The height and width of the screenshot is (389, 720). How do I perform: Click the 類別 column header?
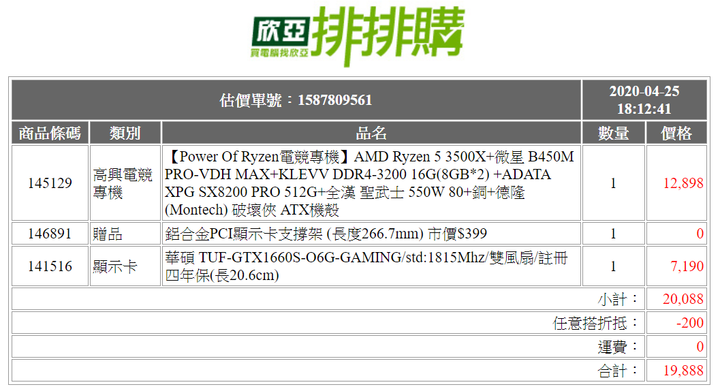(x=125, y=133)
